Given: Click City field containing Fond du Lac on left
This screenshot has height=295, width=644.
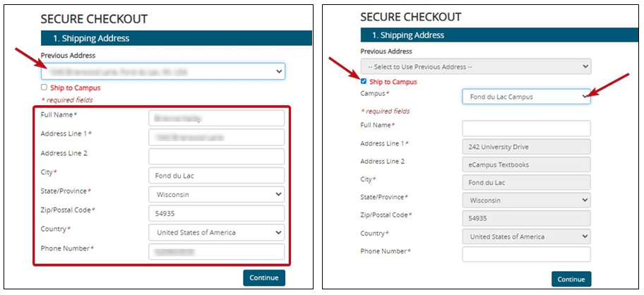Looking at the screenshot, I should pyautogui.click(x=216, y=175).
